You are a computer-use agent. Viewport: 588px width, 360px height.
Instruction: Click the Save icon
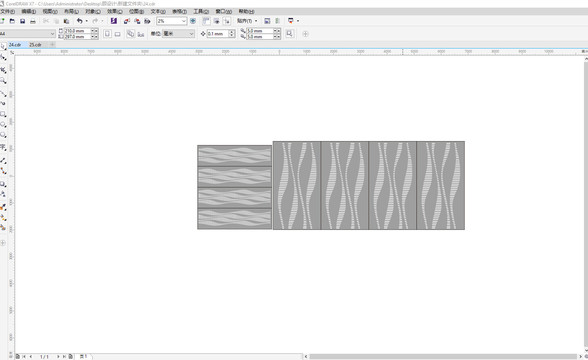[22, 21]
